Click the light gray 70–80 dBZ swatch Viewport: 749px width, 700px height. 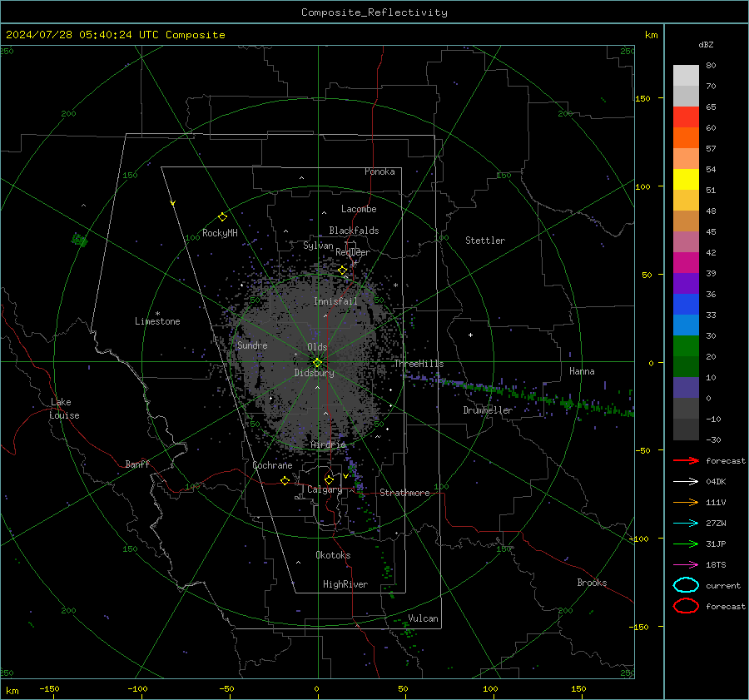click(686, 76)
